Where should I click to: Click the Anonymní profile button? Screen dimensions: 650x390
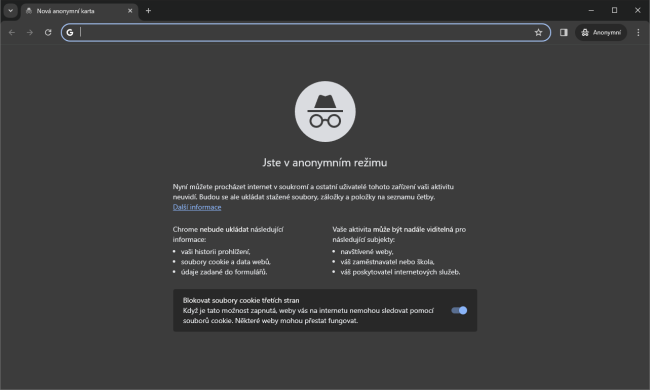click(601, 32)
